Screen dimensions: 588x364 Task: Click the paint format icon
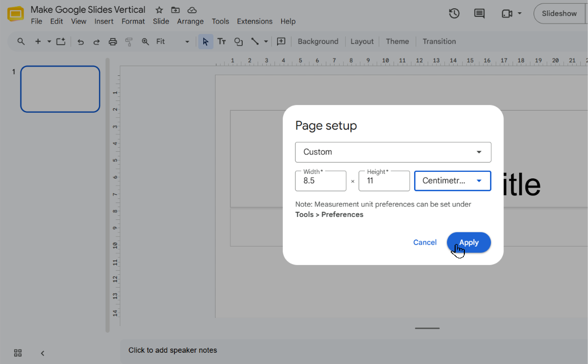(129, 42)
